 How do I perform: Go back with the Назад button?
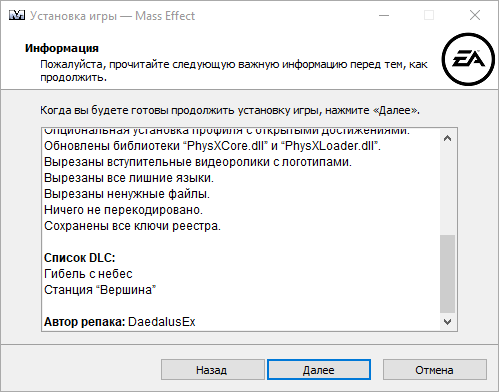coord(213,370)
